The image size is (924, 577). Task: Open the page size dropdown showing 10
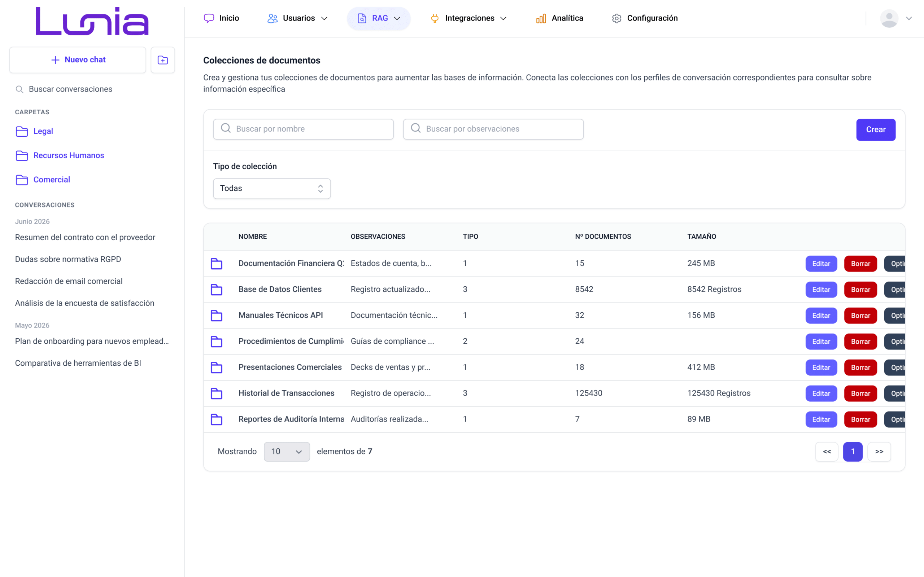coord(287,452)
